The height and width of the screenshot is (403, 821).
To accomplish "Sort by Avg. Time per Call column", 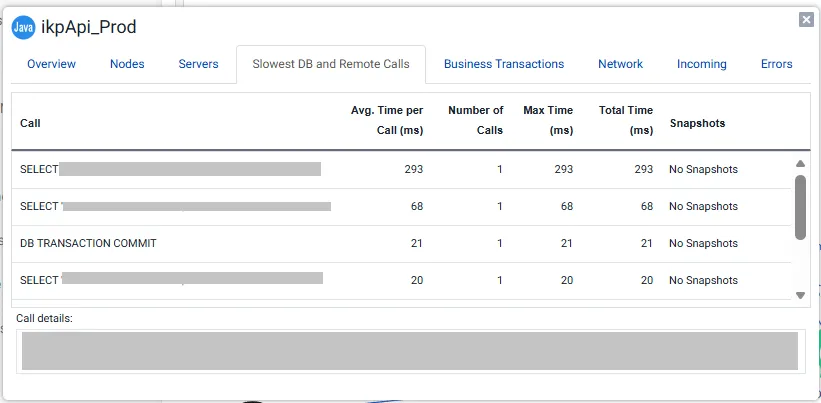I will 387,121.
